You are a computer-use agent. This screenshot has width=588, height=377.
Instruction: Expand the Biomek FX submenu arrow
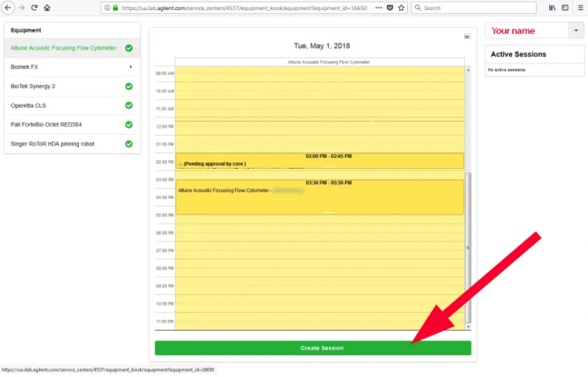pos(130,67)
